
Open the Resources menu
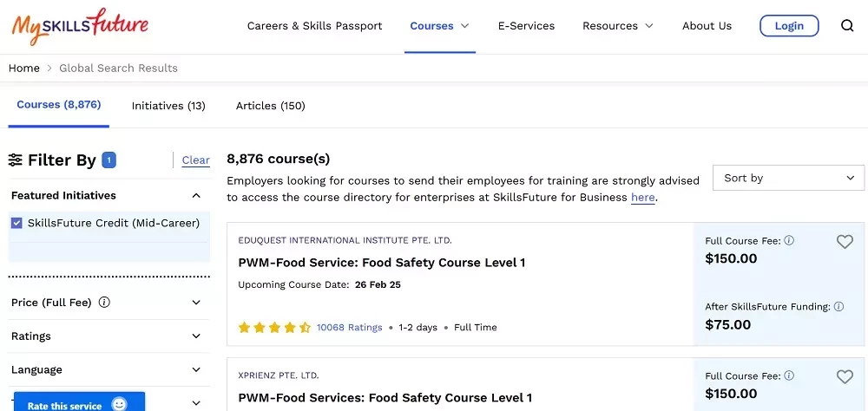(618, 26)
